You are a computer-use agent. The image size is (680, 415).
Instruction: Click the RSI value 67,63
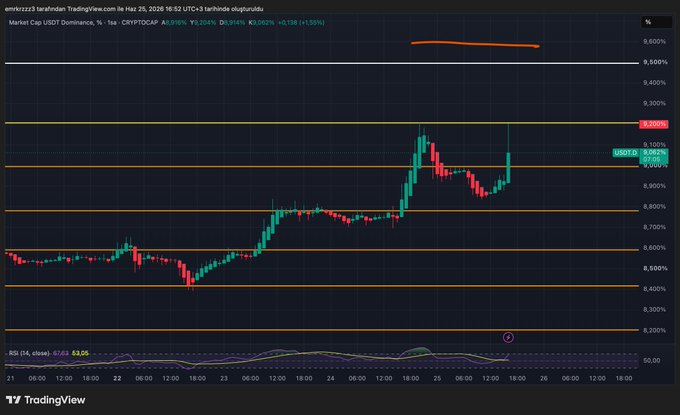point(61,353)
